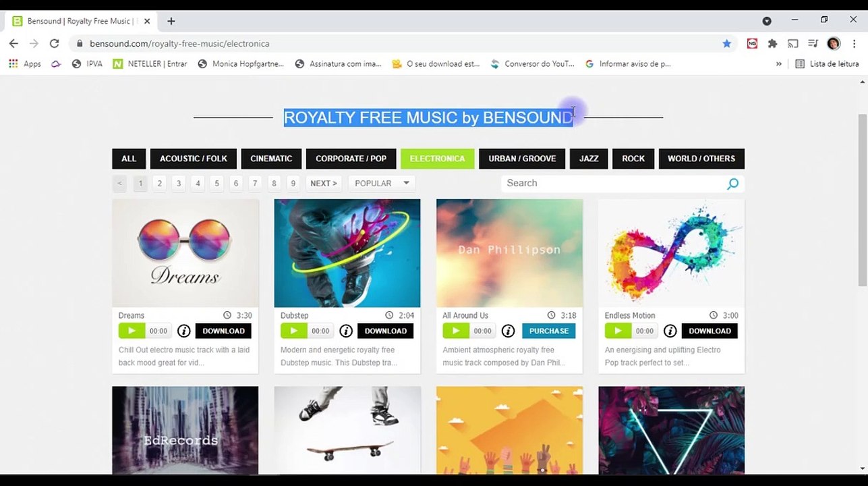The width and height of the screenshot is (868, 486).
Task: Show info for All Around Us
Action: point(508,331)
